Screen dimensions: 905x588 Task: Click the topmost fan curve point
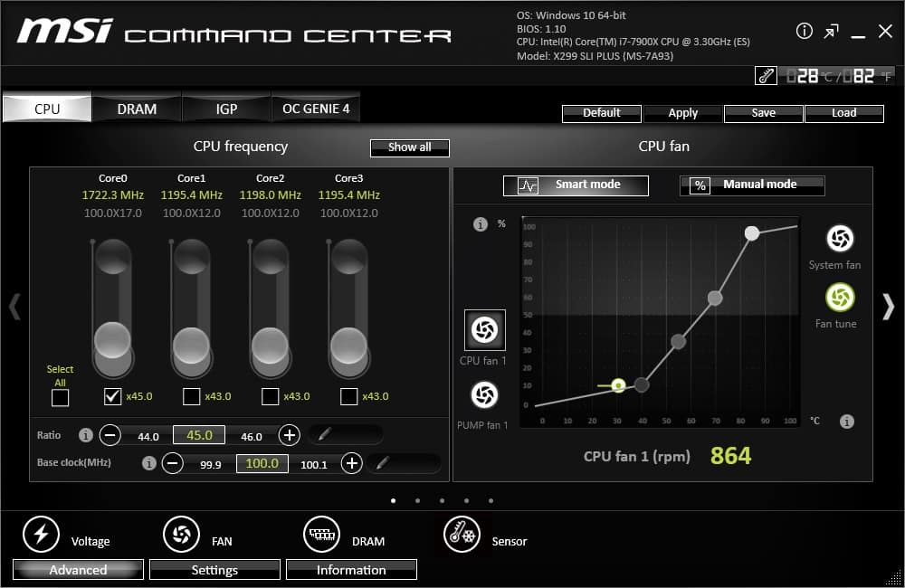[751, 233]
